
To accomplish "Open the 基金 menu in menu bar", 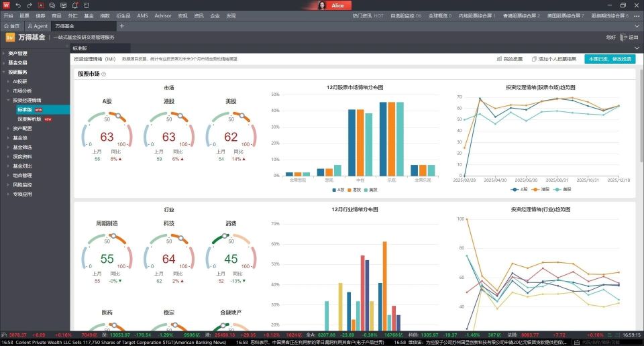I will [89, 15].
